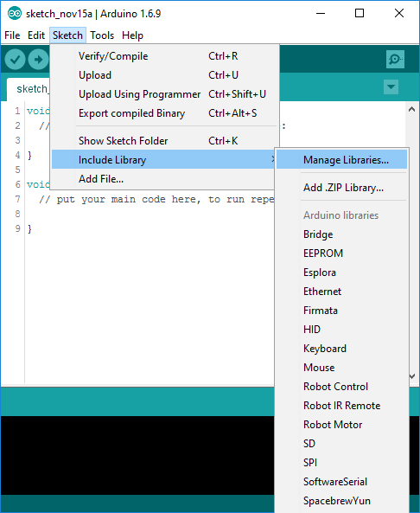Image resolution: width=420 pixels, height=513 pixels.
Task: Open the Tools menu
Action: pos(102,35)
